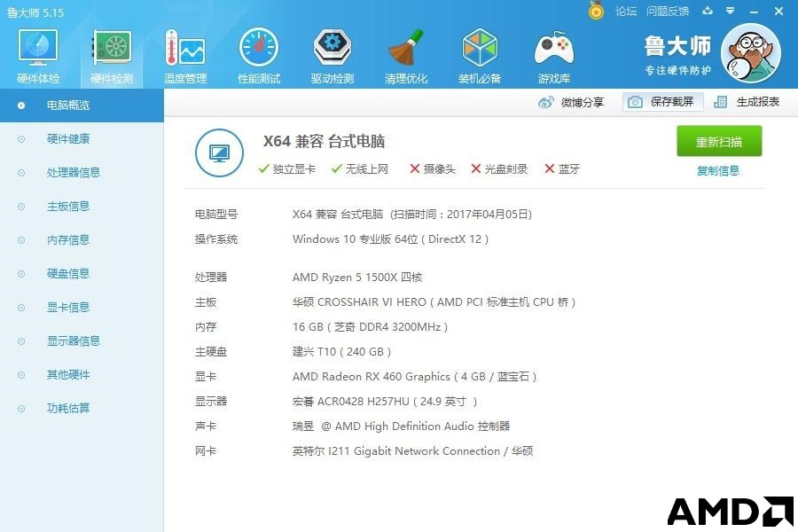Select 处理器信息 in the sidebar
This screenshot has width=798, height=532.
[x=82, y=173]
